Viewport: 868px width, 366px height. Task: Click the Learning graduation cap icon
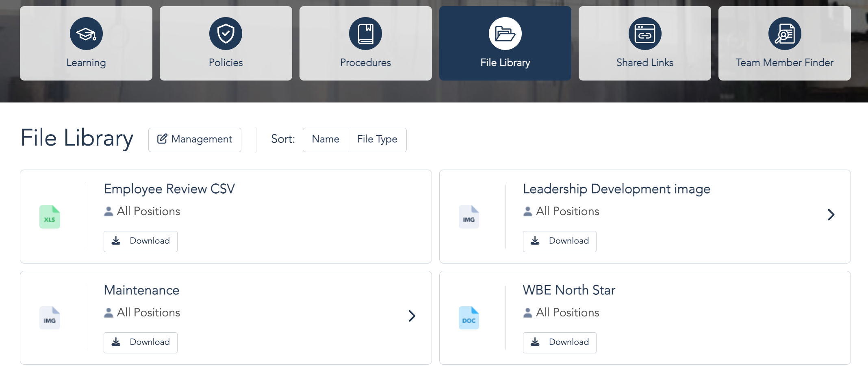click(x=86, y=33)
